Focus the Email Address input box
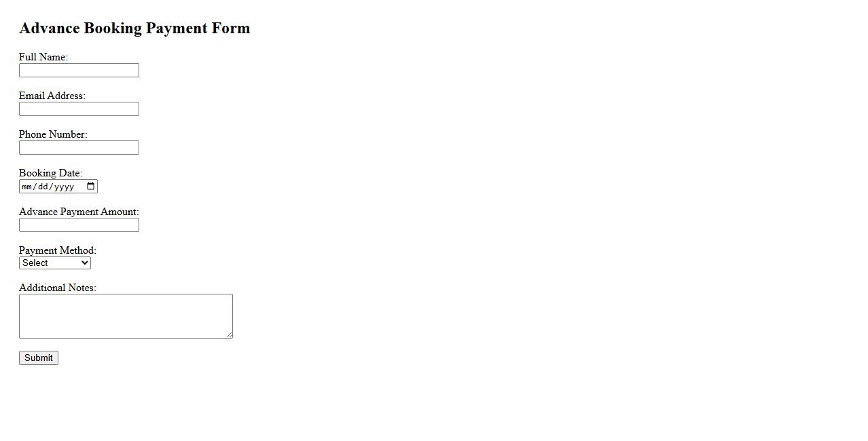The height and width of the screenshot is (441, 868). pos(79,109)
